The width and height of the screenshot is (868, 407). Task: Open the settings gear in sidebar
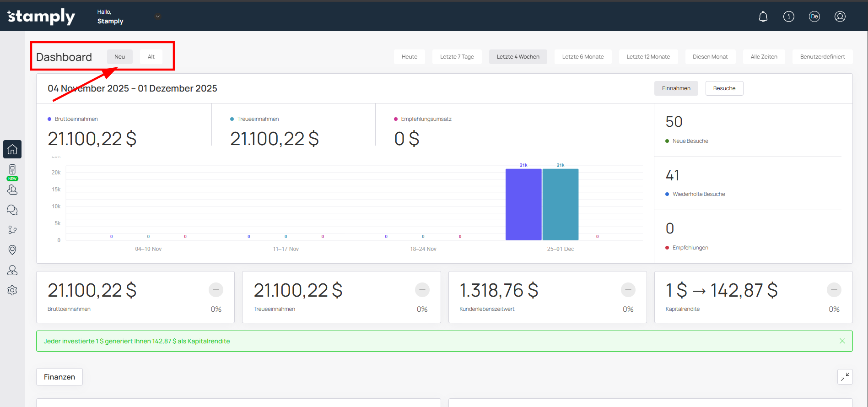12,290
